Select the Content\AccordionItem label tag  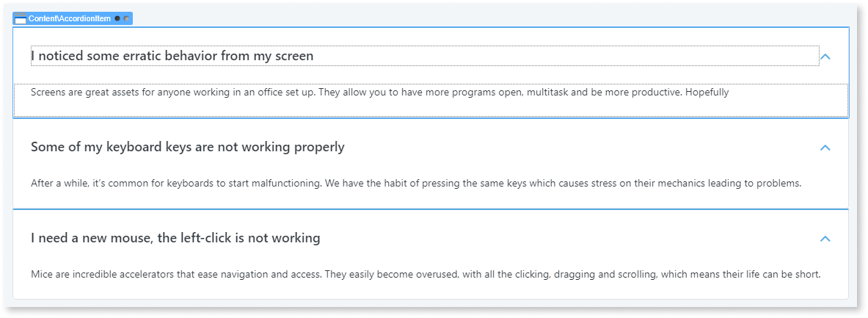click(x=73, y=19)
